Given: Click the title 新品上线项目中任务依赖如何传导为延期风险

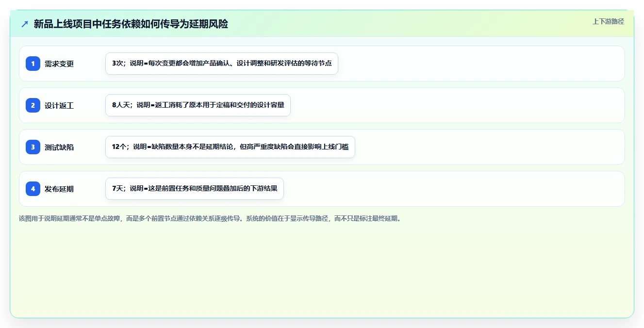Looking at the screenshot, I should pos(131,24).
